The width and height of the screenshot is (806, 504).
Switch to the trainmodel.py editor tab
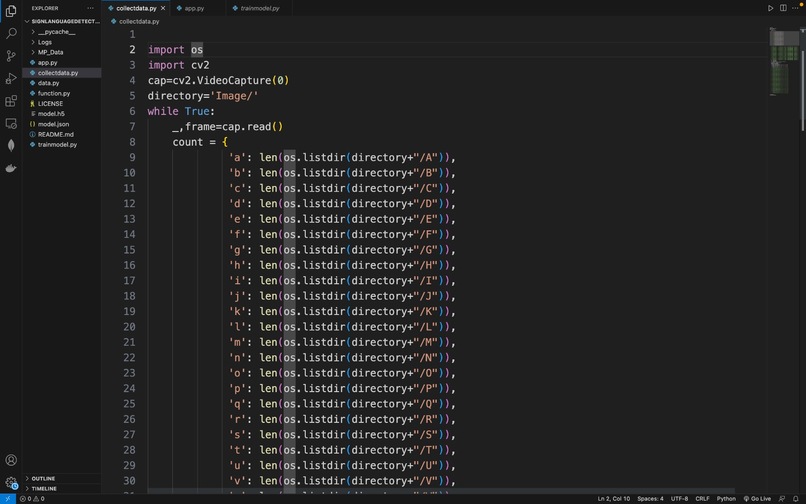click(260, 8)
